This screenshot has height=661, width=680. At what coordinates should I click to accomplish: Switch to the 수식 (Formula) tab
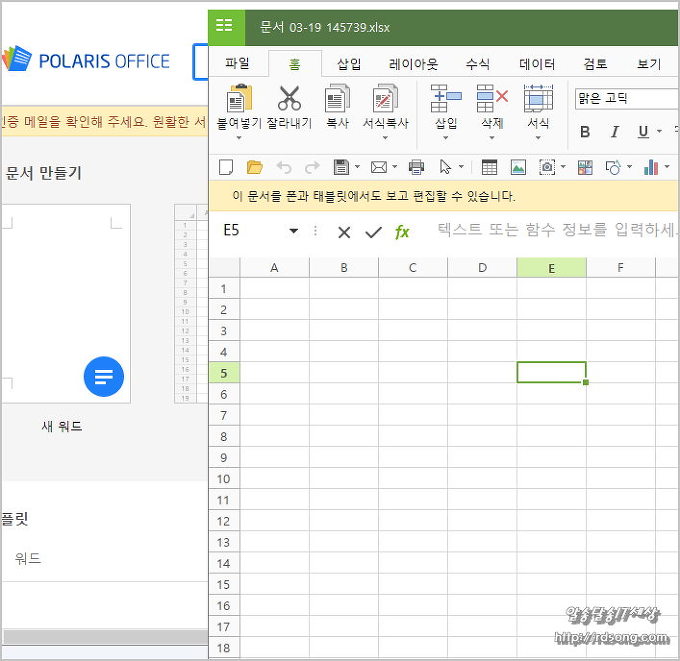pos(477,64)
